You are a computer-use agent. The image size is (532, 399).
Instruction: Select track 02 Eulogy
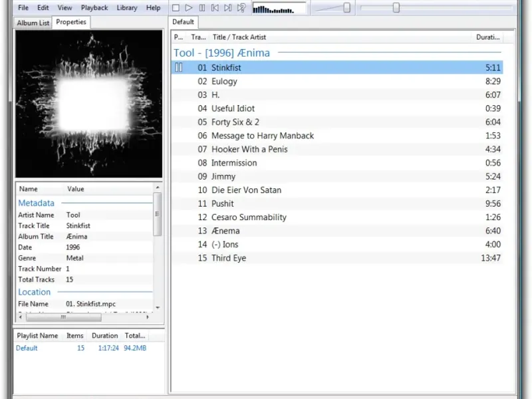point(337,81)
